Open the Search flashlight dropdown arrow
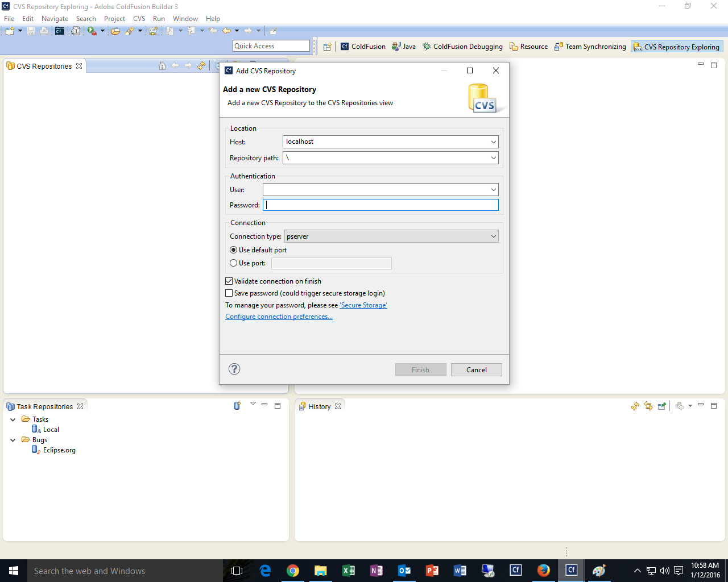This screenshot has width=728, height=582. tap(140, 31)
